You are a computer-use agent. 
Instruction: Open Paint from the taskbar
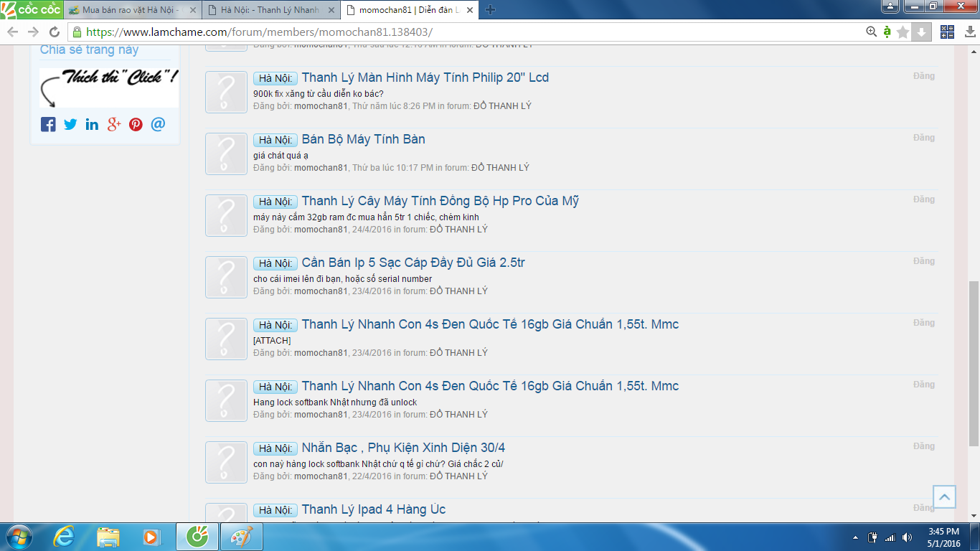coord(242,537)
